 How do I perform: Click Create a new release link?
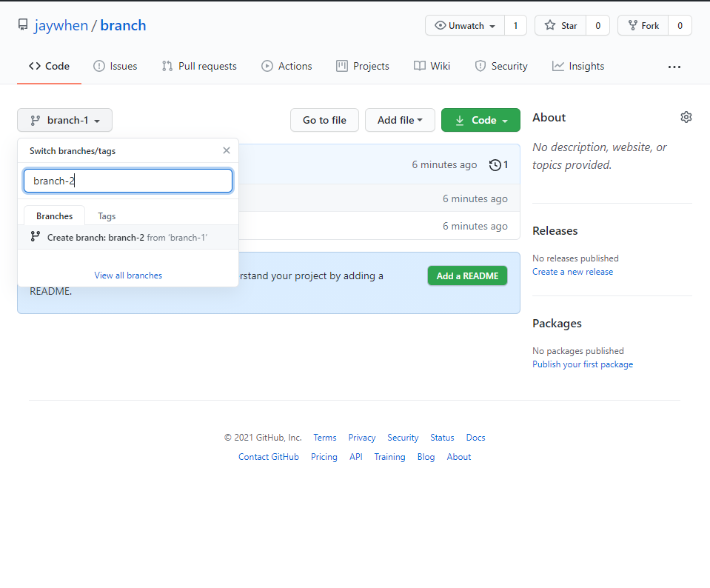click(x=573, y=272)
